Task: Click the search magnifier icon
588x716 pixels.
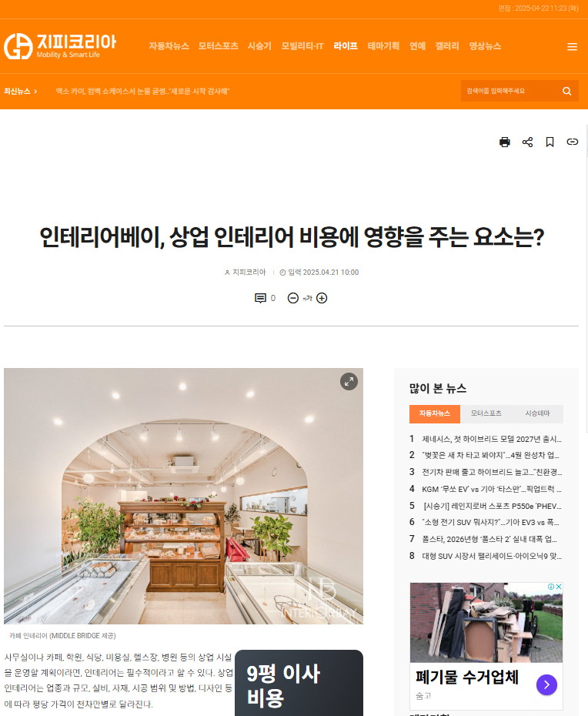Action: point(566,91)
